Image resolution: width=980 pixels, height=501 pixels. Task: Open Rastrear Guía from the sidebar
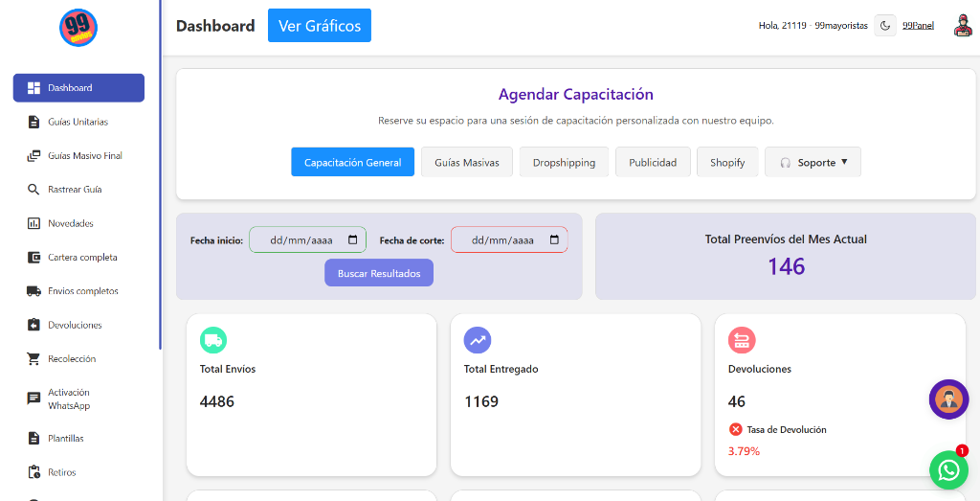click(x=75, y=190)
